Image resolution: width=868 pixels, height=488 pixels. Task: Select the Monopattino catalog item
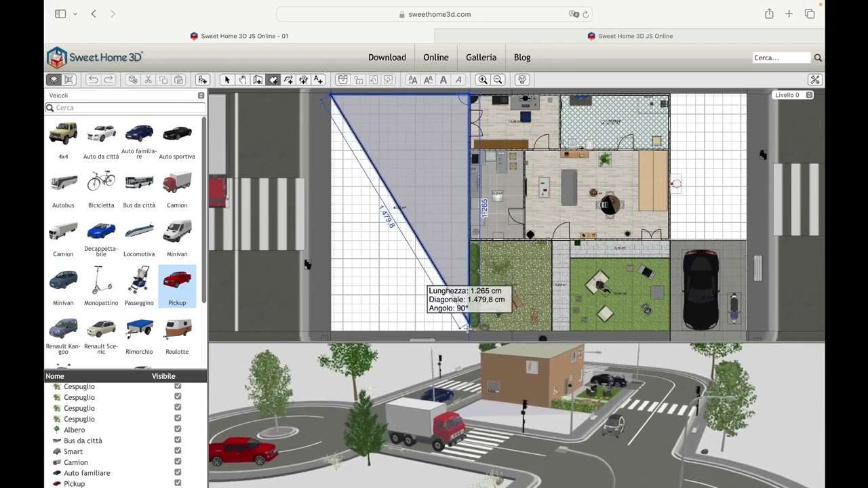coord(101,286)
